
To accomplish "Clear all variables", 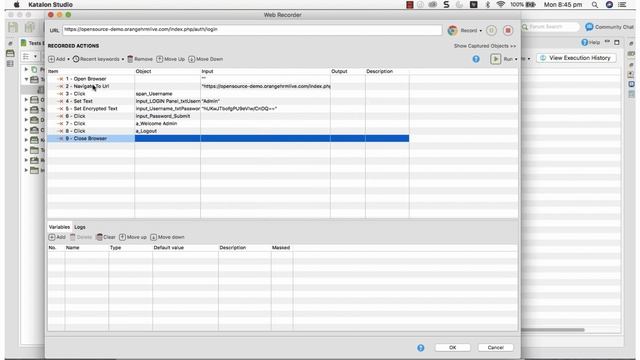I will coord(106,237).
